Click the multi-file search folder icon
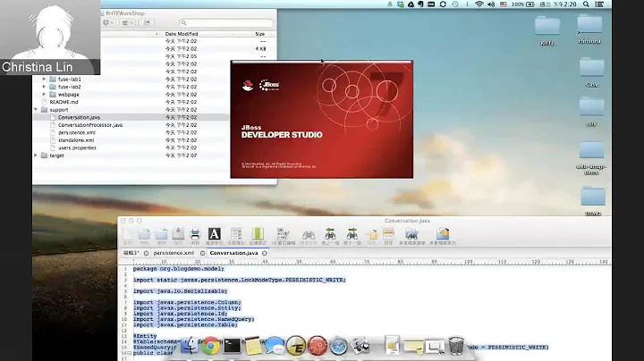644x361 pixels. [411, 234]
